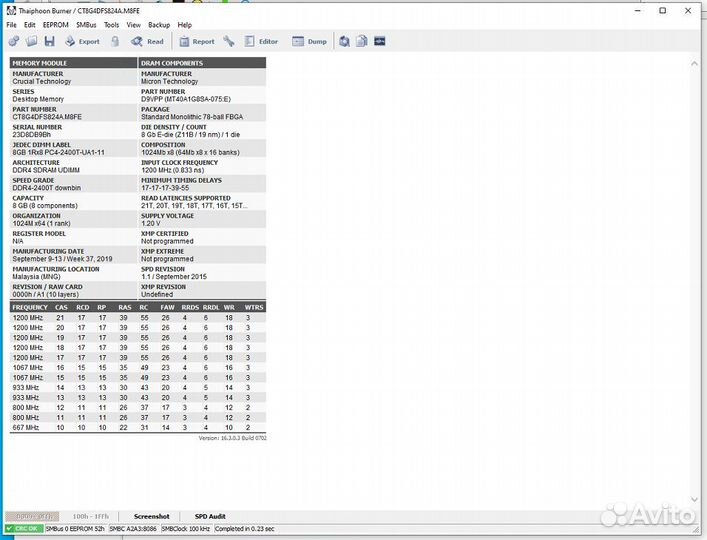Click the chain link icon in toolbar
The width and height of the screenshot is (707, 540).
(14, 41)
